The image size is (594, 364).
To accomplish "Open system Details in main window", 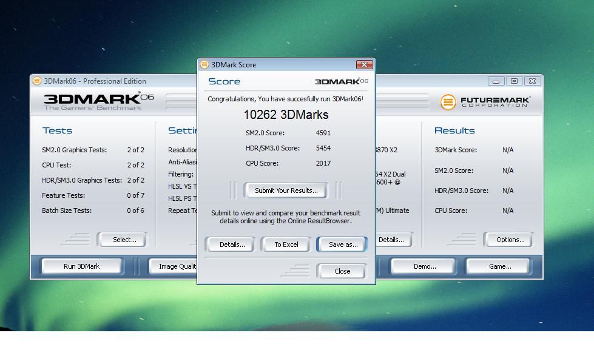I will (x=393, y=240).
